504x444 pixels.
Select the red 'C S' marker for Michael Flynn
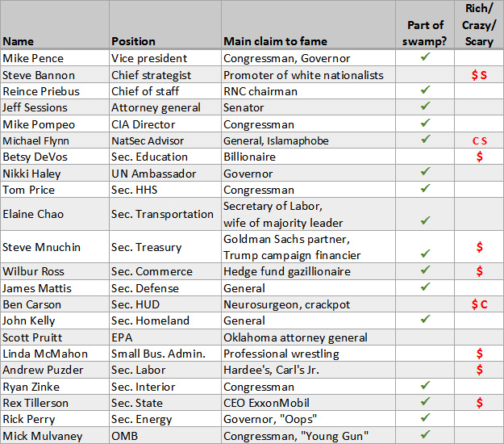pyautogui.click(x=479, y=140)
